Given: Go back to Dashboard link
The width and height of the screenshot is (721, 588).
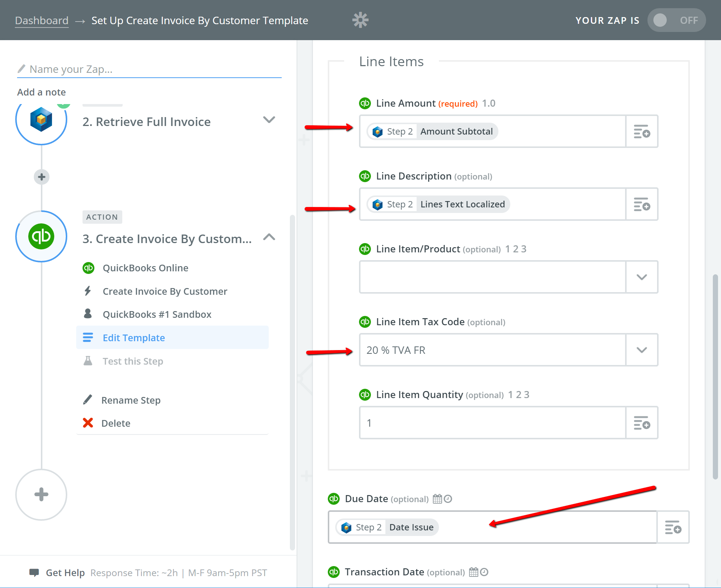Looking at the screenshot, I should pyautogui.click(x=42, y=20).
